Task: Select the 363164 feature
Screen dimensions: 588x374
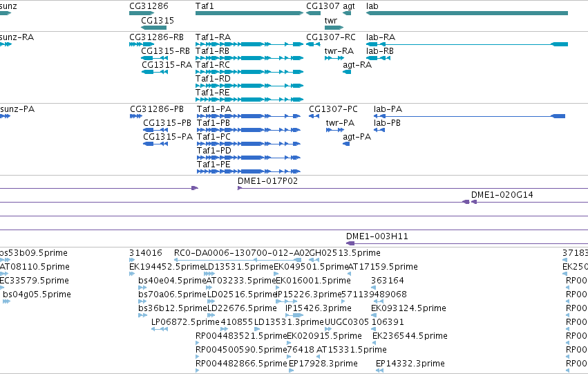Action: tap(374, 288)
